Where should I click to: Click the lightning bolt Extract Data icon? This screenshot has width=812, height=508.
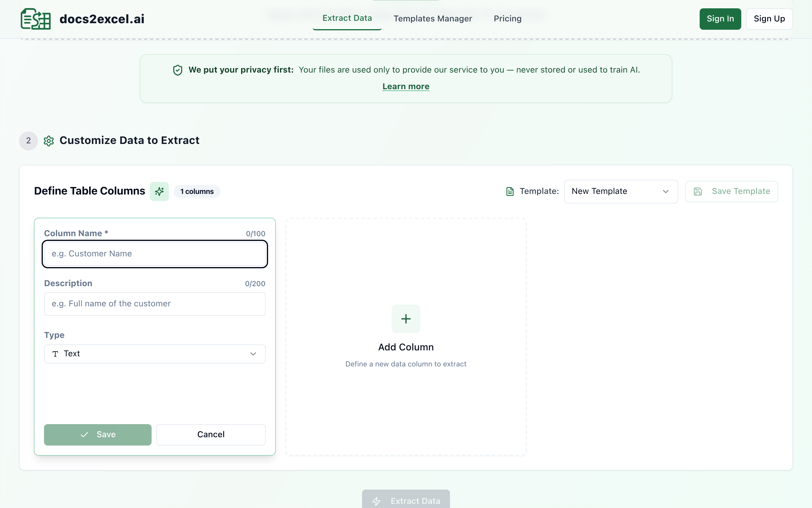[376, 501]
